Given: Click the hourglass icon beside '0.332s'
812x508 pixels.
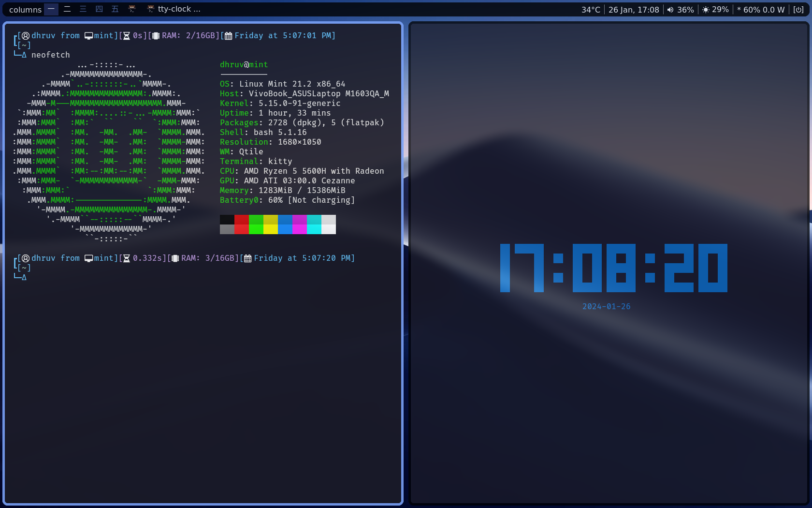Looking at the screenshot, I should point(127,258).
